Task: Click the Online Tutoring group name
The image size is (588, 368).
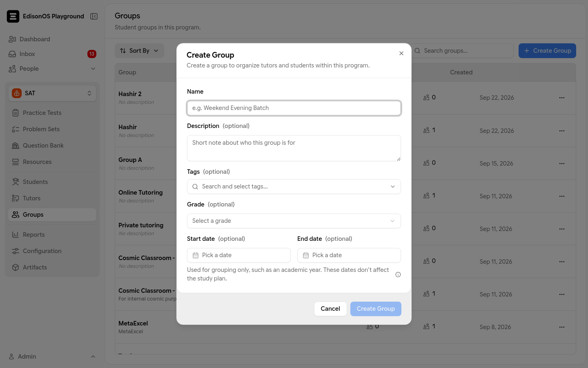Action: click(x=140, y=193)
